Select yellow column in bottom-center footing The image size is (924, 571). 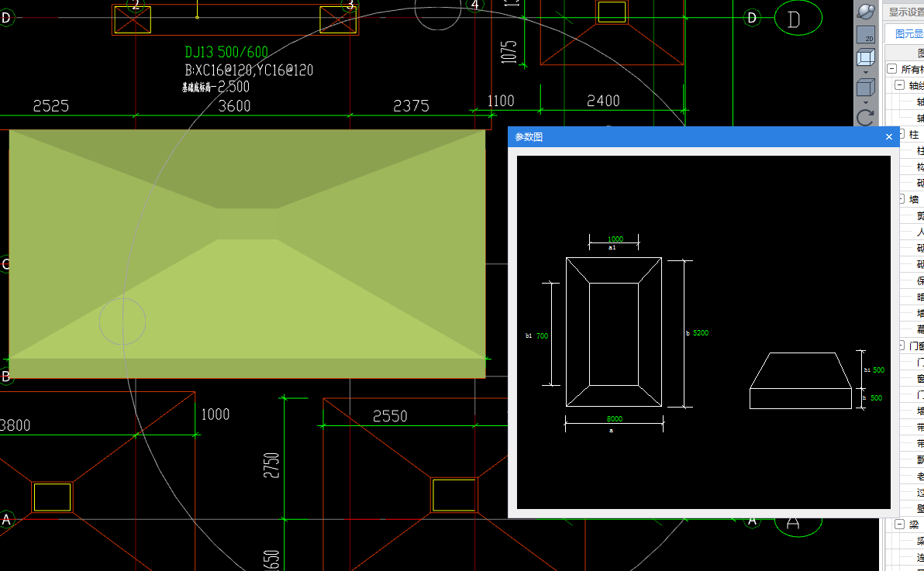(453, 495)
